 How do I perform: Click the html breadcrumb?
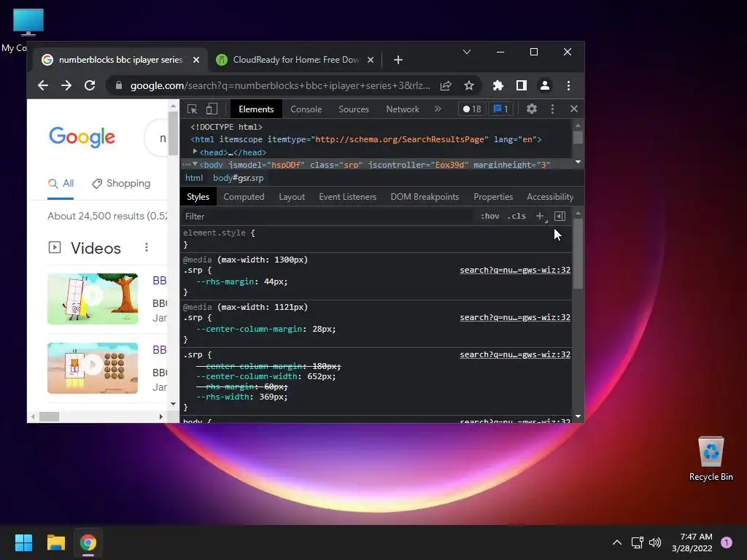194,178
